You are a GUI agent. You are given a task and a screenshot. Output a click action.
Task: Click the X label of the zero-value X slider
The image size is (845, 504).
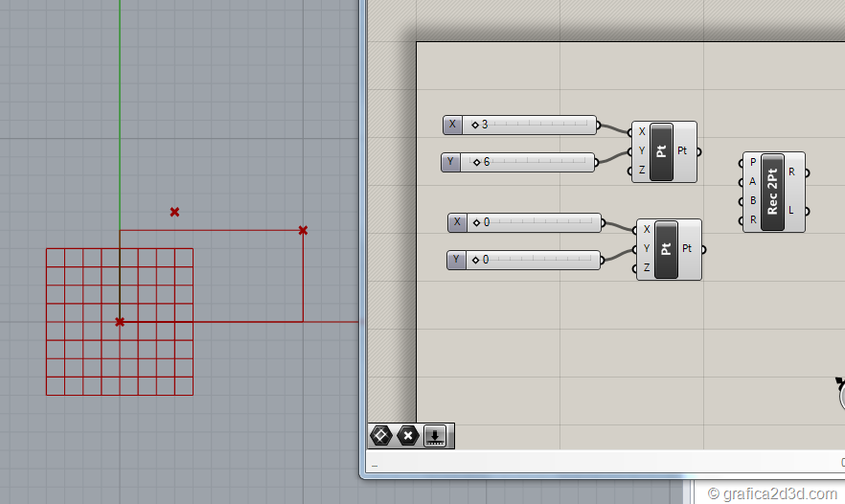457,222
